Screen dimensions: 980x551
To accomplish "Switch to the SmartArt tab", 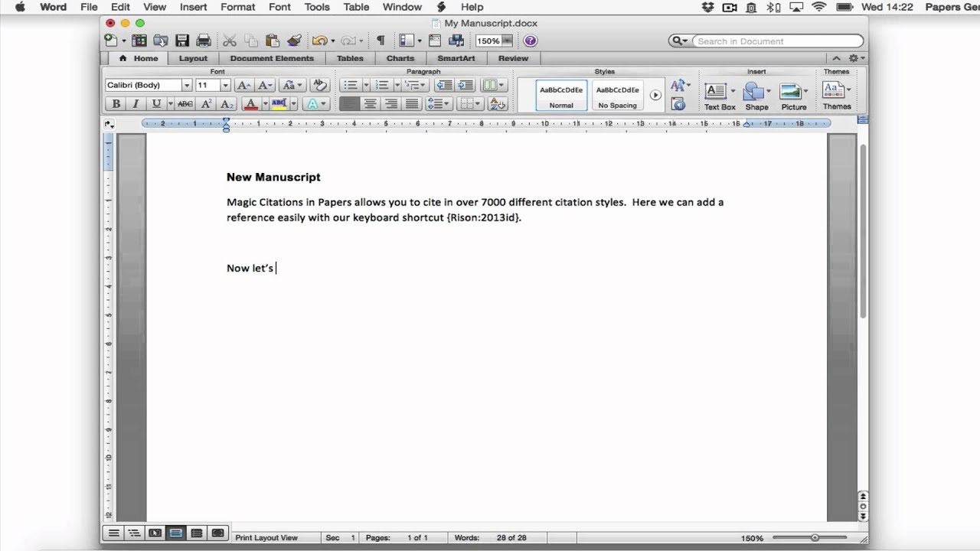I will [x=456, y=58].
